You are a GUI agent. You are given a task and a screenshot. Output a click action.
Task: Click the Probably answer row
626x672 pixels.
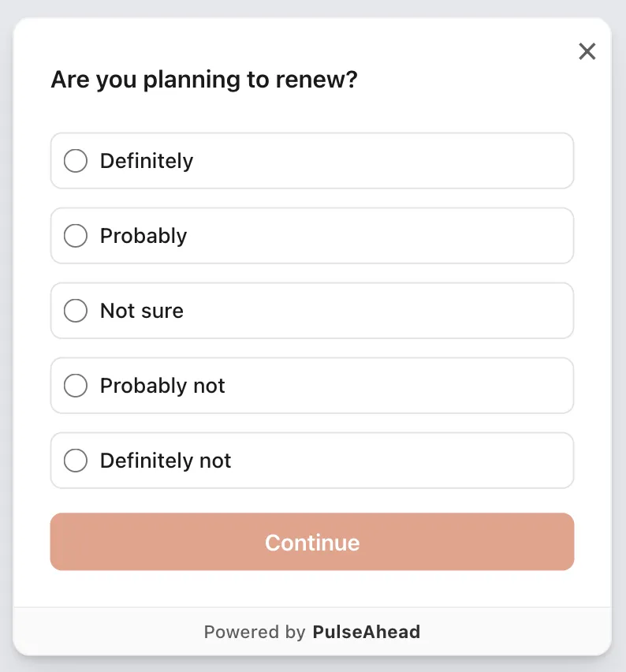tap(312, 235)
